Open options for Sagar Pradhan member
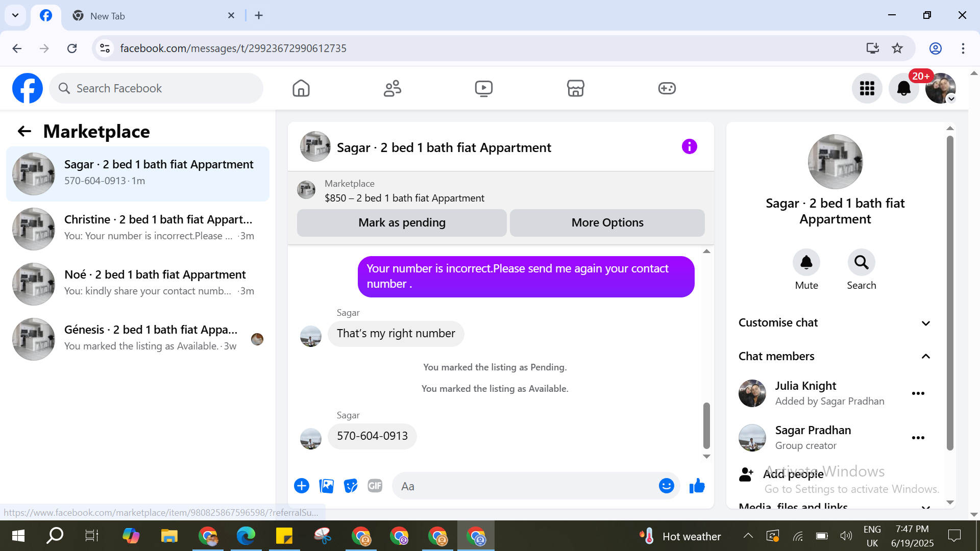 [918, 438]
